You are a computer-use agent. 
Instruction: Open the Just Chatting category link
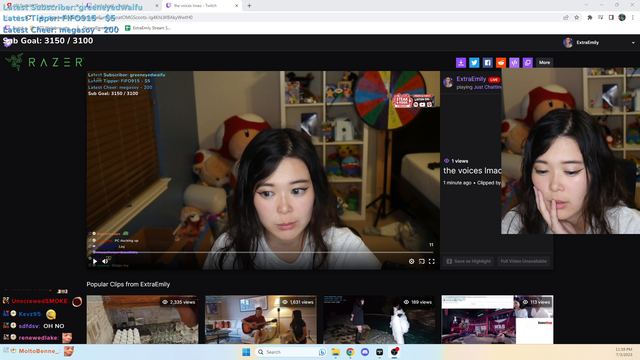[487, 87]
